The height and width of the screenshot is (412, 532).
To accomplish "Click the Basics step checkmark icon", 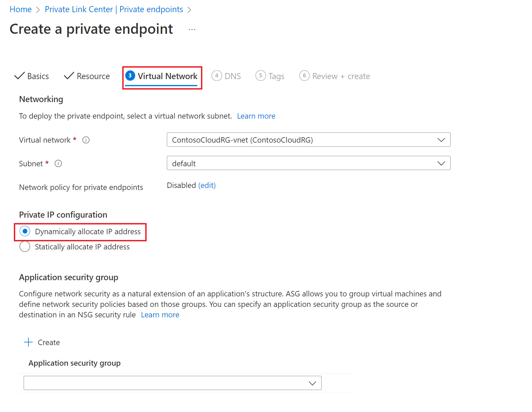I will pos(20,76).
